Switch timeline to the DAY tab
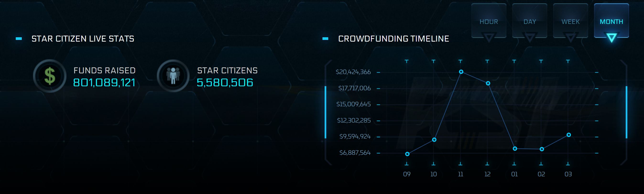This screenshot has width=644, height=194. click(530, 22)
